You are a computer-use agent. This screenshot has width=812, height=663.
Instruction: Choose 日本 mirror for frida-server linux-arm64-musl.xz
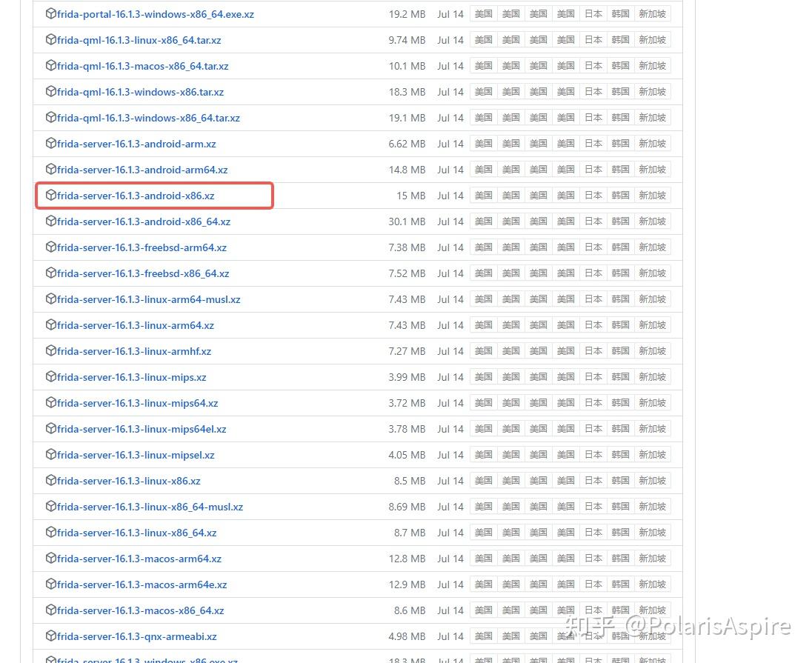point(593,299)
